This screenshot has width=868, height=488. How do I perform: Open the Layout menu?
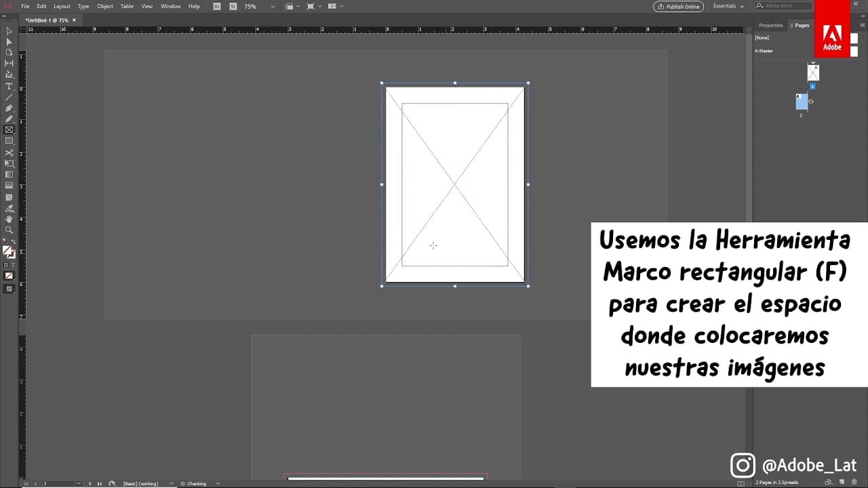click(62, 6)
